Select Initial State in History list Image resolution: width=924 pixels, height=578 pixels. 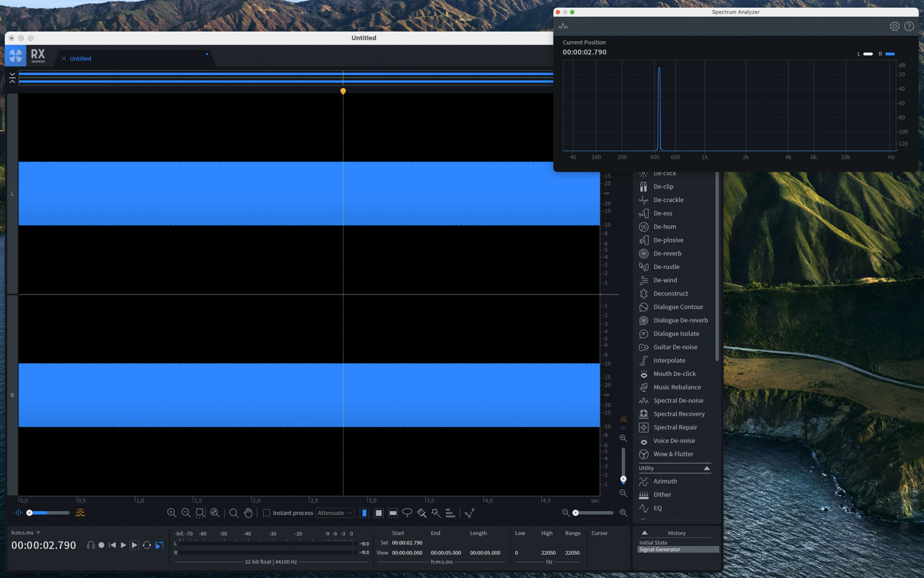653,543
